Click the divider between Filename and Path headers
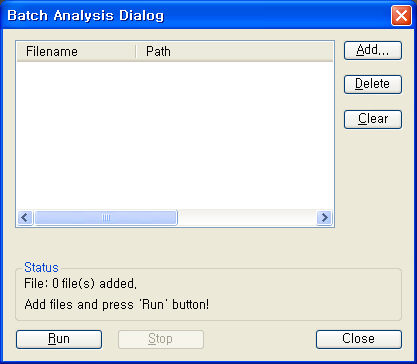417x364 pixels. [x=136, y=52]
